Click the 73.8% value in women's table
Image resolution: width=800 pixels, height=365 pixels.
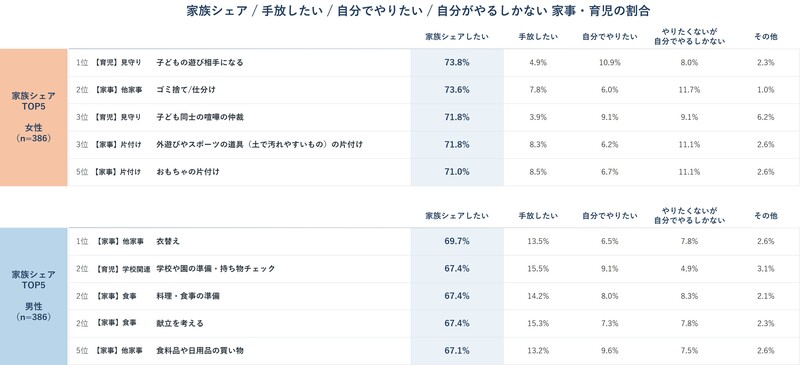(457, 63)
